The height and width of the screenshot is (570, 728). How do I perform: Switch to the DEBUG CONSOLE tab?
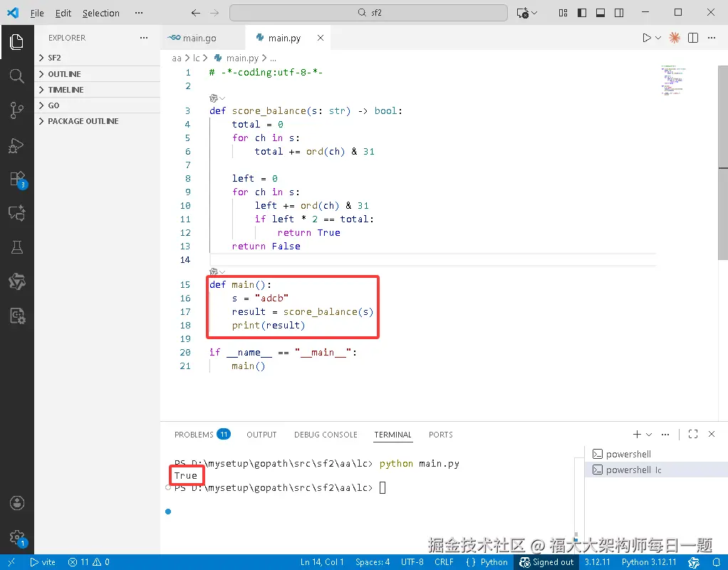[x=326, y=435]
